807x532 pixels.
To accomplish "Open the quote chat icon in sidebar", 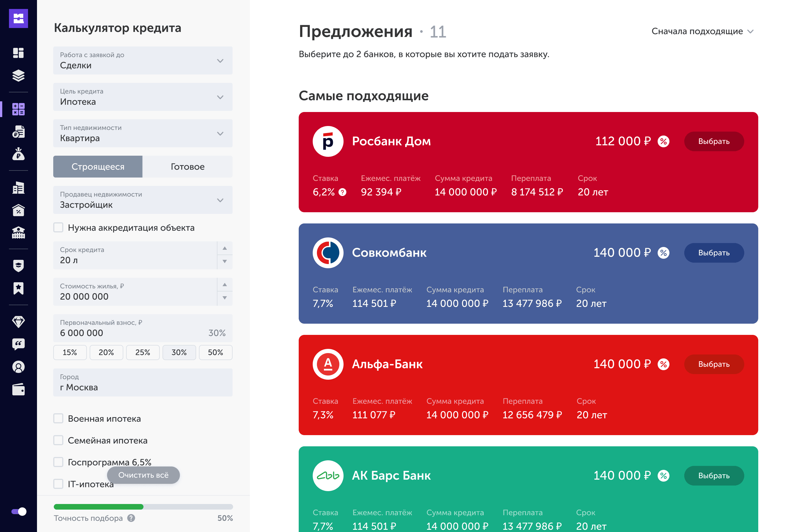I will (18, 344).
